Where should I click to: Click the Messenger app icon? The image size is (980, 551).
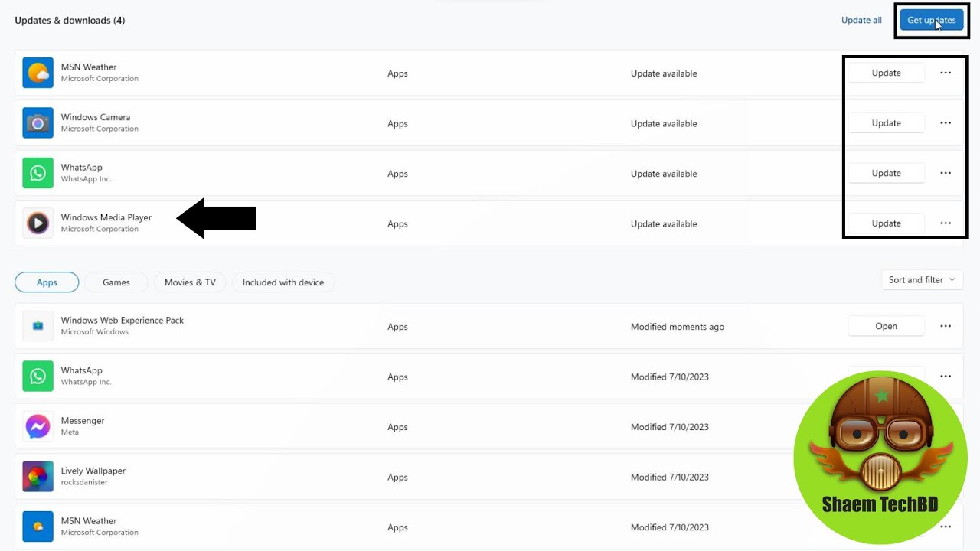38,426
